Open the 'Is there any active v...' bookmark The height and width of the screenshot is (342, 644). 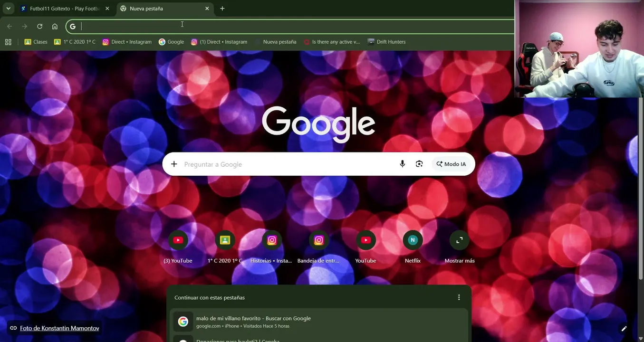[332, 42]
